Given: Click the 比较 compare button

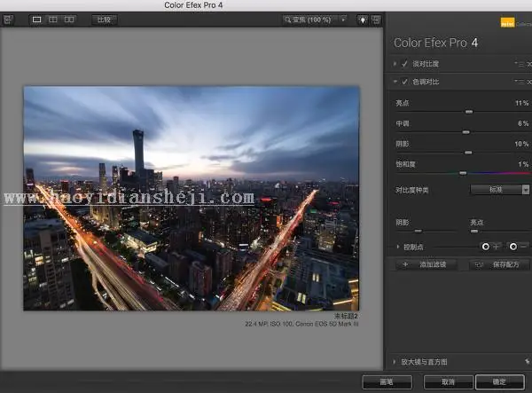Looking at the screenshot, I should coord(104,20).
